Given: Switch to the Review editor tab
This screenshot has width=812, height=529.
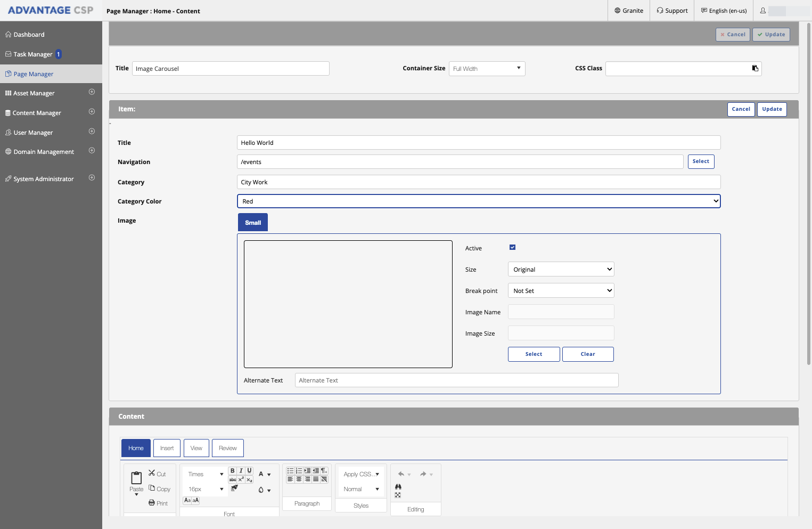Looking at the screenshot, I should [x=228, y=448].
